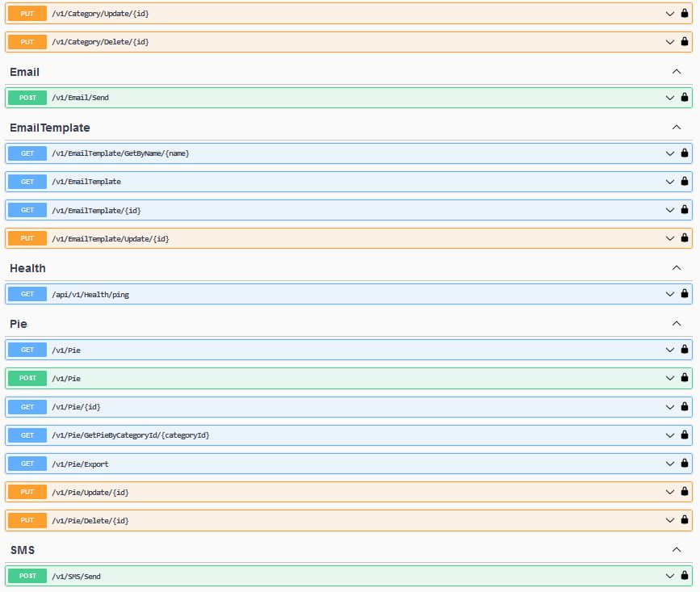
Task: Expand /v1/Category/Delete/{id} row chevron
Action: (669, 42)
